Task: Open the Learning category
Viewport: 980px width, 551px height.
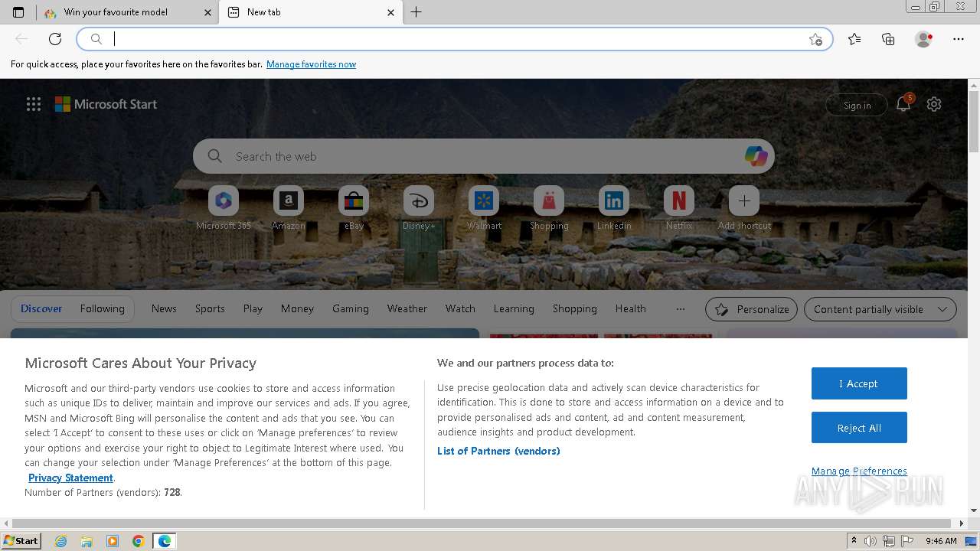Action: point(514,308)
